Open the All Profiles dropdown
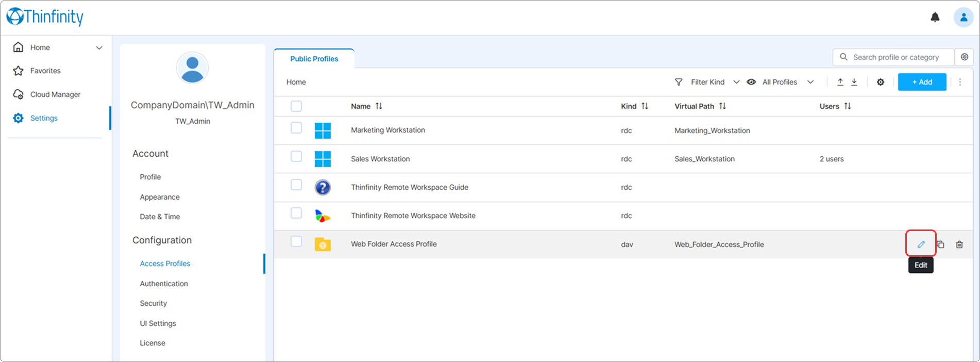The width and height of the screenshot is (980, 362). pyautogui.click(x=788, y=82)
